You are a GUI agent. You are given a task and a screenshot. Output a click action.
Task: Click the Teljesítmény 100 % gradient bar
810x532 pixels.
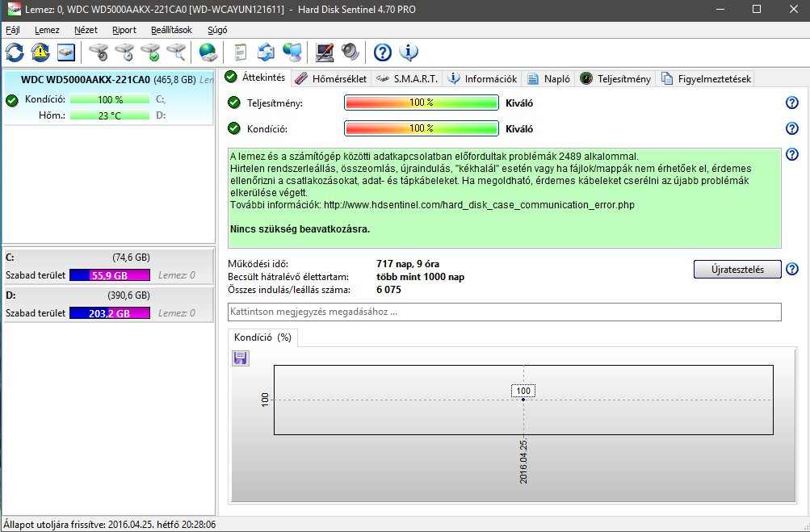click(422, 103)
